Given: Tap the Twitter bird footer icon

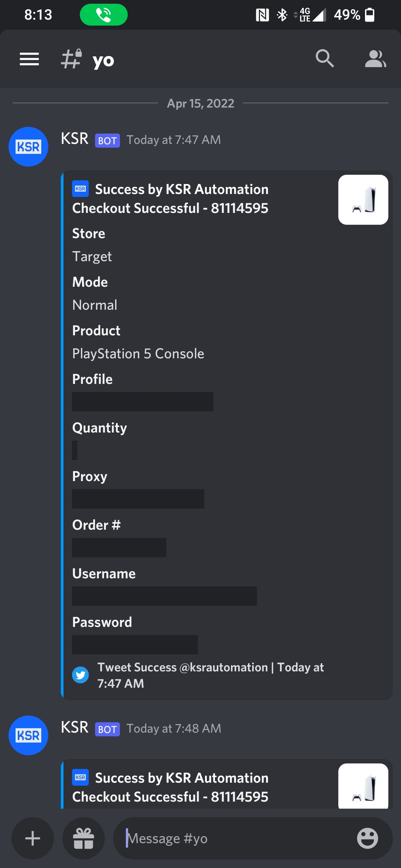Looking at the screenshot, I should tap(81, 675).
